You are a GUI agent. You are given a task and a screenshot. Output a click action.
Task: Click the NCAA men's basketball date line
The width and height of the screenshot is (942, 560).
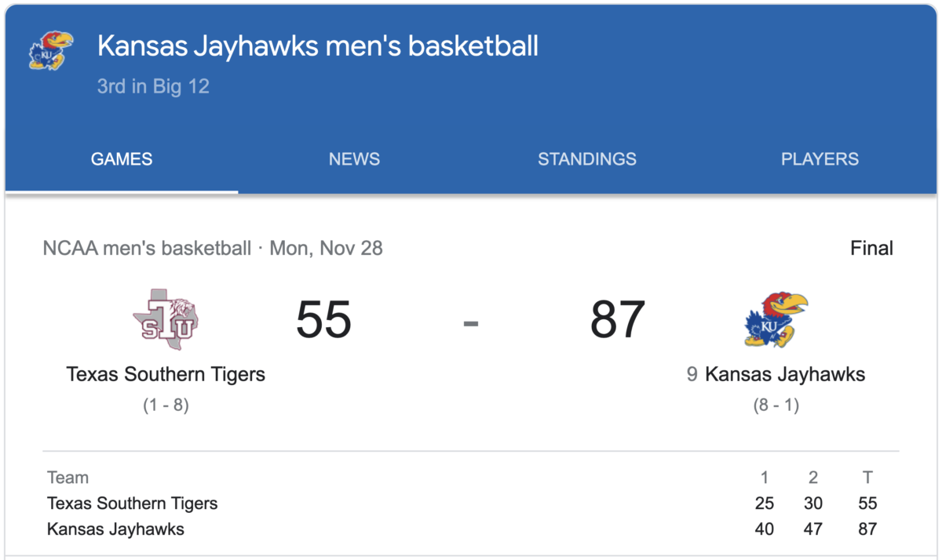point(213,249)
